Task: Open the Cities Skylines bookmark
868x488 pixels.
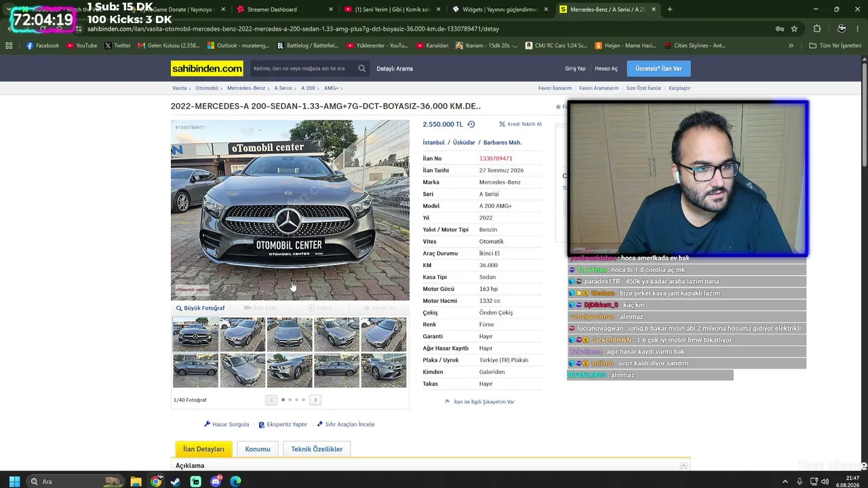Action: click(694, 45)
